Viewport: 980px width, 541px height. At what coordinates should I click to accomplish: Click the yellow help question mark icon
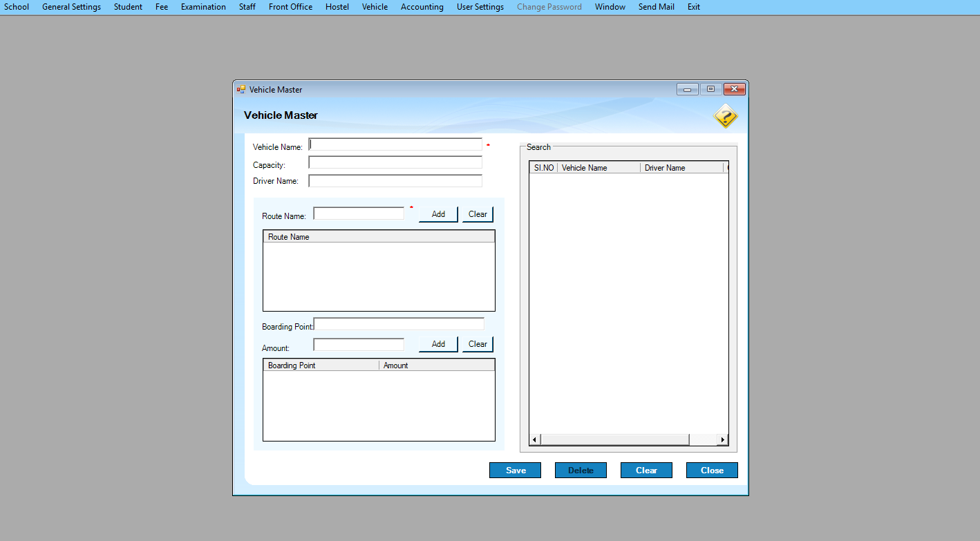(x=725, y=116)
